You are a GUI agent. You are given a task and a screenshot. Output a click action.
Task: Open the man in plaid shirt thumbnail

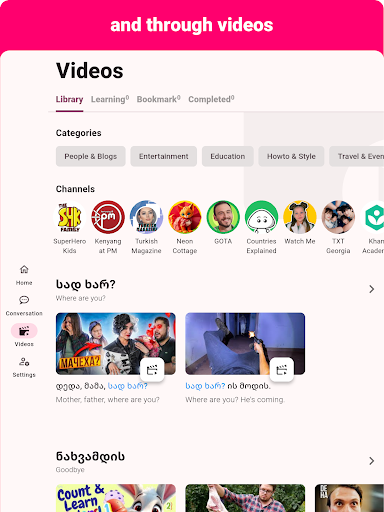pos(245,498)
